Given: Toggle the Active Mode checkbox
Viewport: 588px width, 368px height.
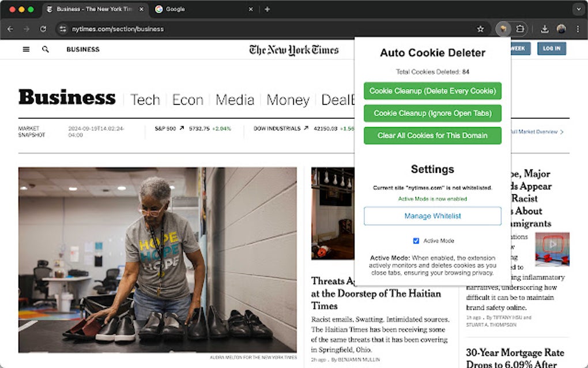Looking at the screenshot, I should (416, 241).
